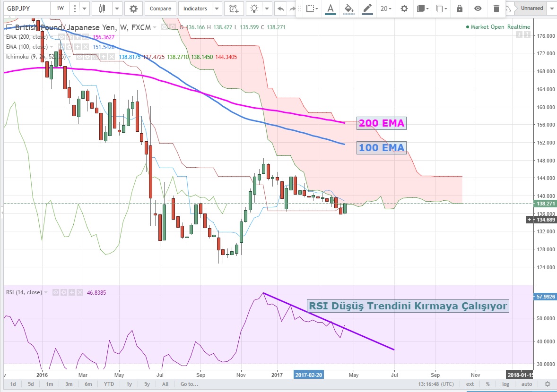The width and height of the screenshot is (557, 392).
Task: Lock the selected drawing object
Action: pos(460,9)
